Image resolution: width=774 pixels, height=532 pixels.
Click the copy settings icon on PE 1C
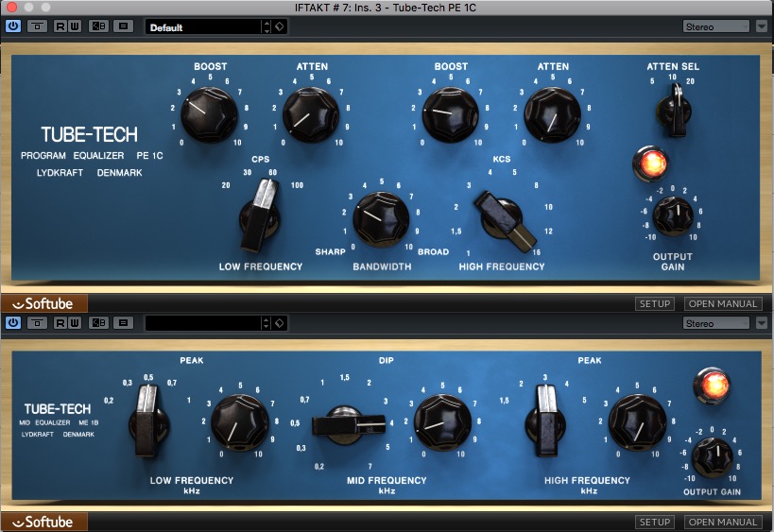pyautogui.click(x=124, y=26)
